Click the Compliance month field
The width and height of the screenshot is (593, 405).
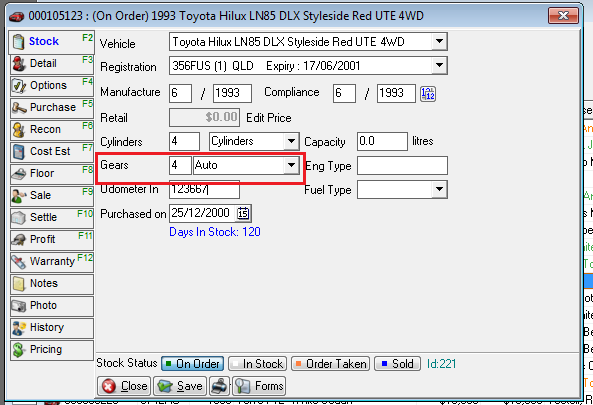tap(344, 93)
